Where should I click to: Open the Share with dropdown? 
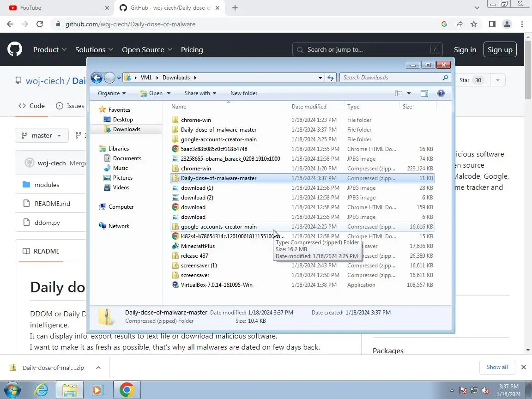[200, 93]
